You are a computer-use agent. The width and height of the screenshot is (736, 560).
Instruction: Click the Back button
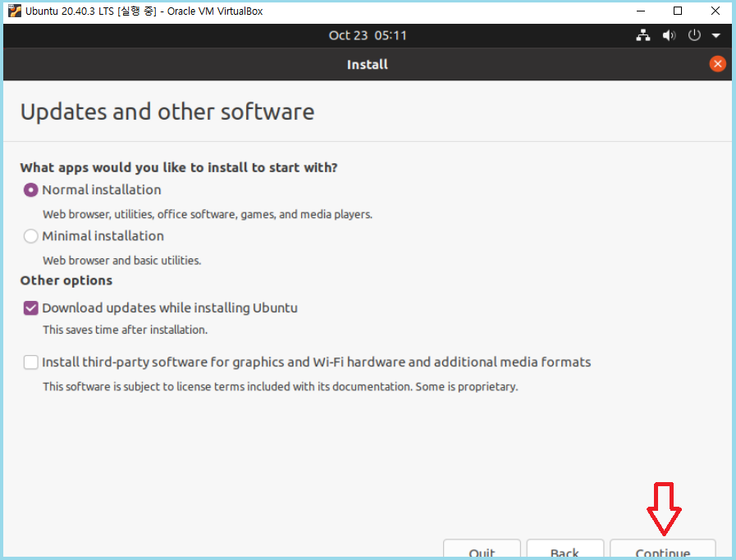point(565,549)
